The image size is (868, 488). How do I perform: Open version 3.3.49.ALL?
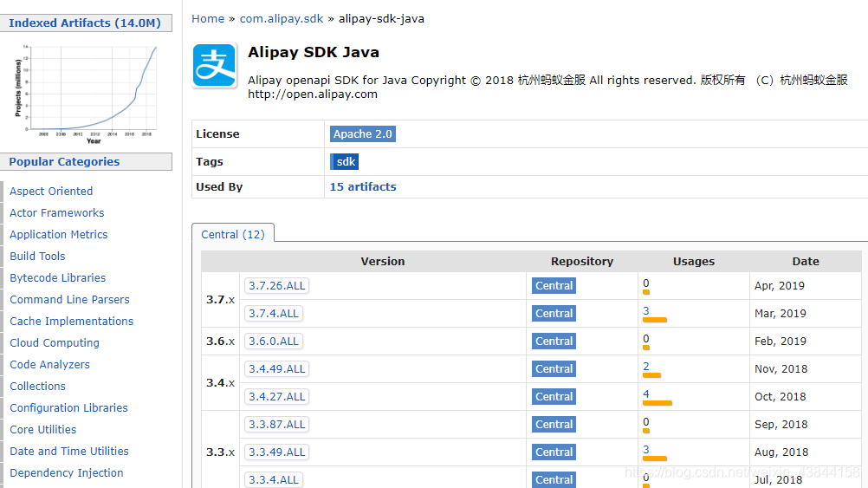coord(277,452)
